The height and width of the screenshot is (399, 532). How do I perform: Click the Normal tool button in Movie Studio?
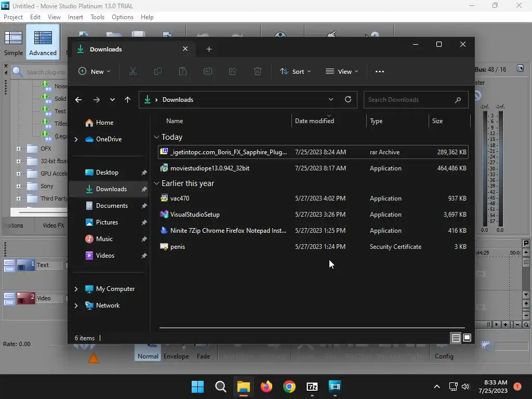(x=148, y=353)
